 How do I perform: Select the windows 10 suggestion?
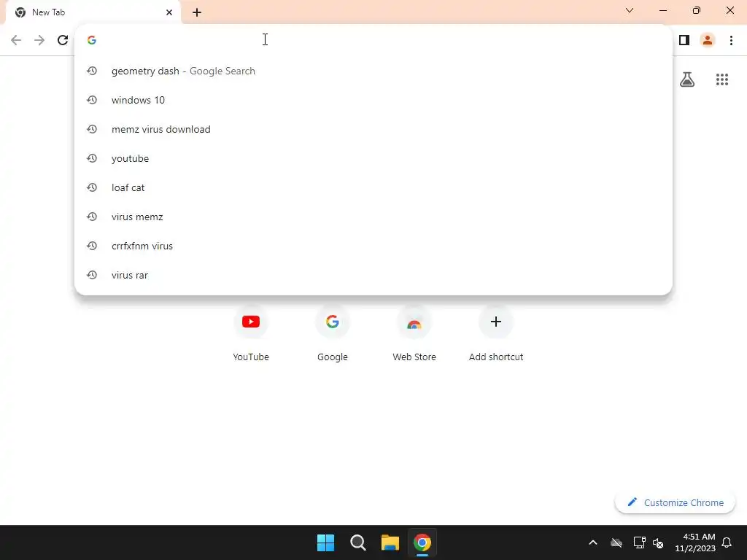pos(373,100)
